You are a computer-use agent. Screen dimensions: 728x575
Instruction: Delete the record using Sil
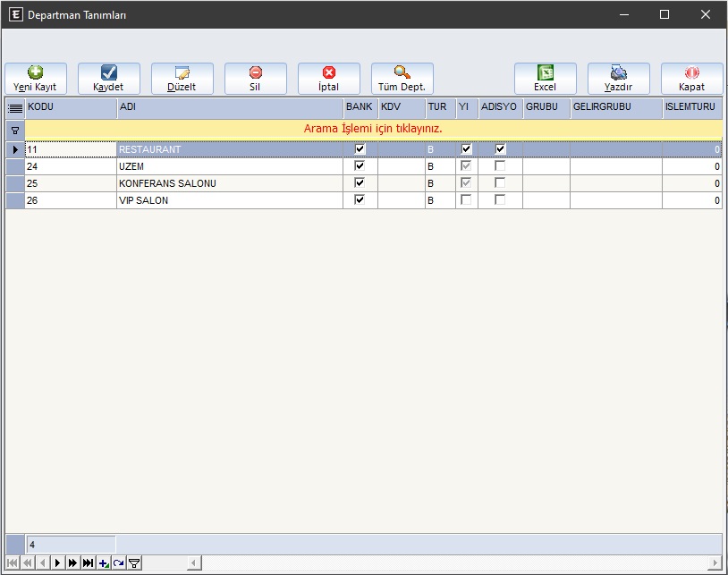(x=256, y=79)
